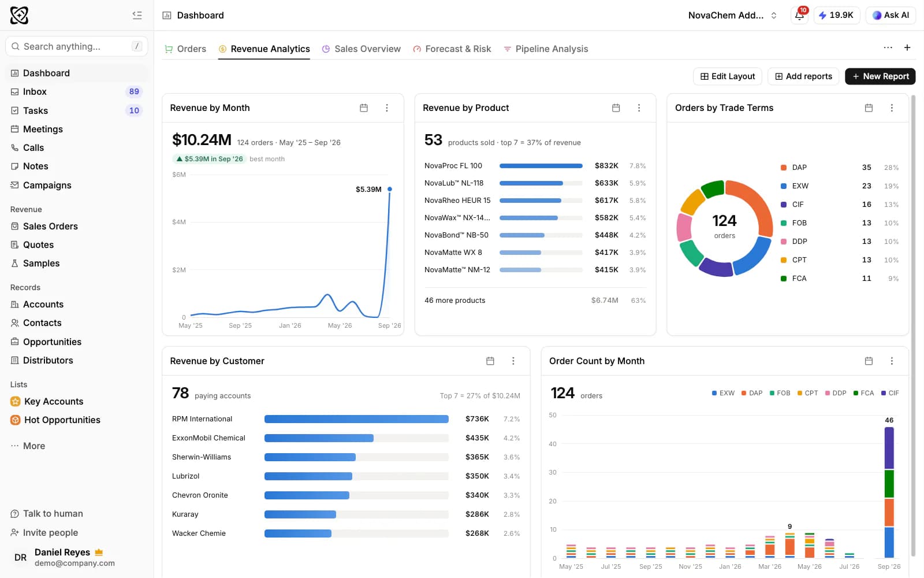Toggle CPT series in Order Count legend

[x=808, y=393]
